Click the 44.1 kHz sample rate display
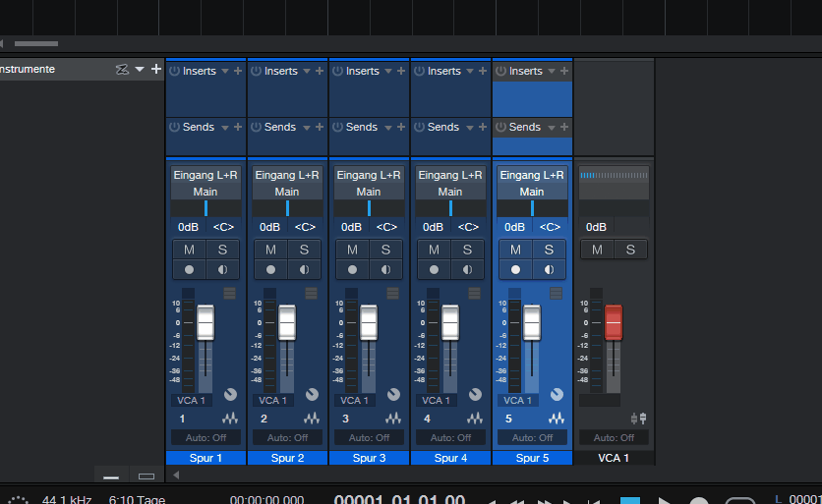822x504 pixels. [67, 499]
